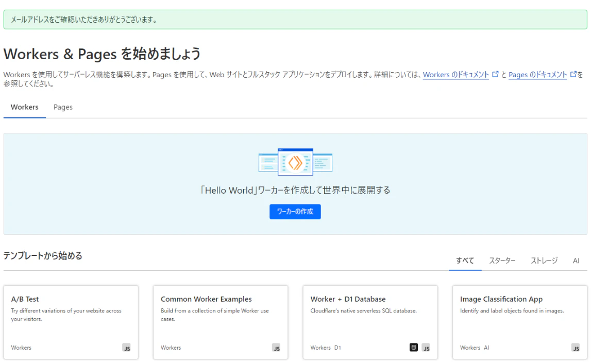
Task: Open the Workers のドキュメント link
Action: click(455, 75)
